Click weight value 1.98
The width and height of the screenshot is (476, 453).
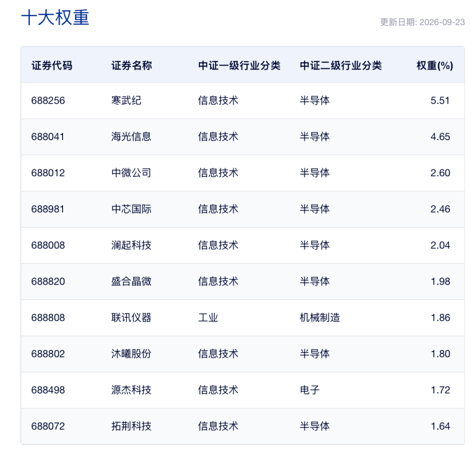tap(440, 281)
